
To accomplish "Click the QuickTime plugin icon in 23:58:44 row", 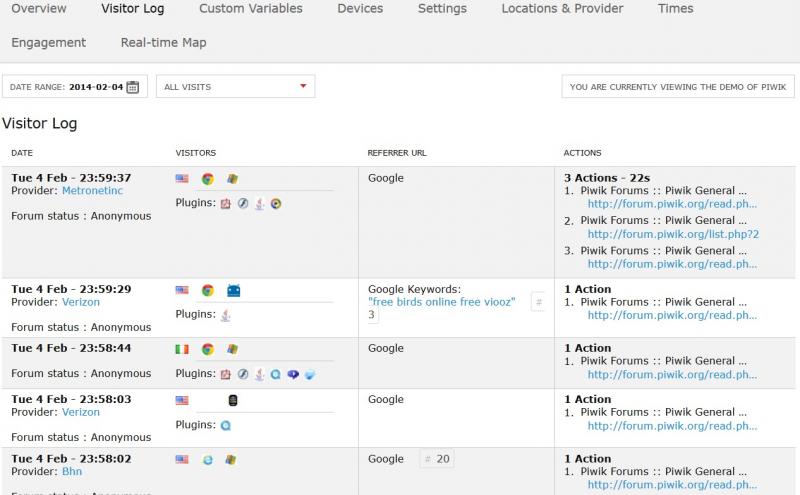I will 276,374.
